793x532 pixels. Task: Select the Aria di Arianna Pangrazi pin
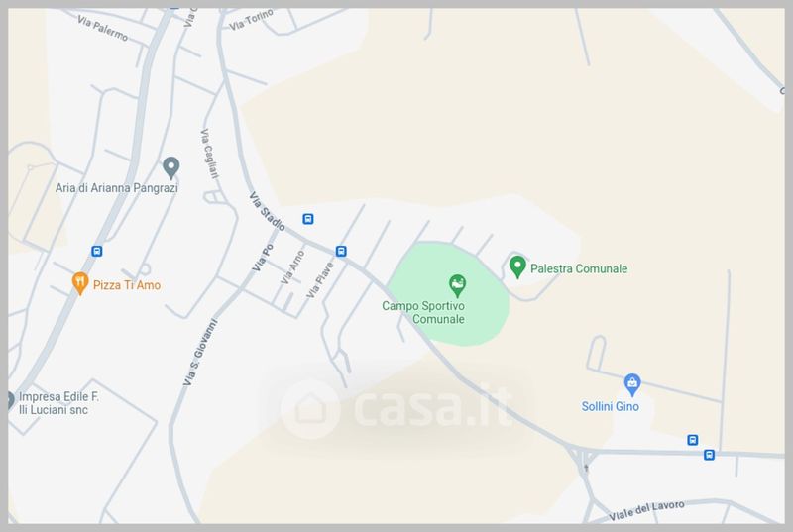point(170,167)
